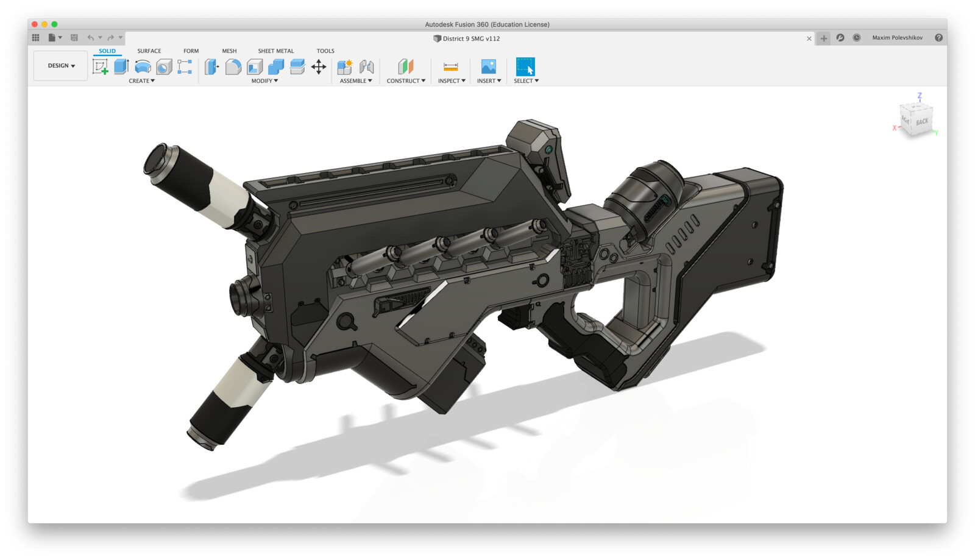
Task: Open the Extensions wrench icon
Action: pos(840,38)
